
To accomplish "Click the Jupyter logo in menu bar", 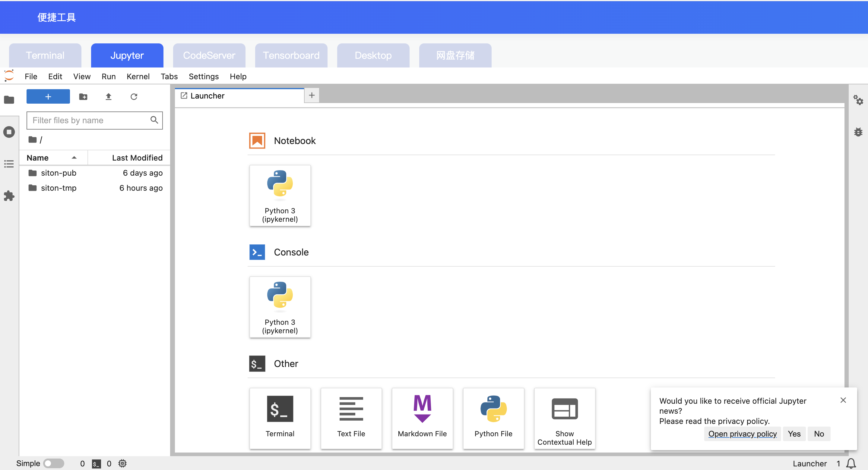I will pos(9,76).
